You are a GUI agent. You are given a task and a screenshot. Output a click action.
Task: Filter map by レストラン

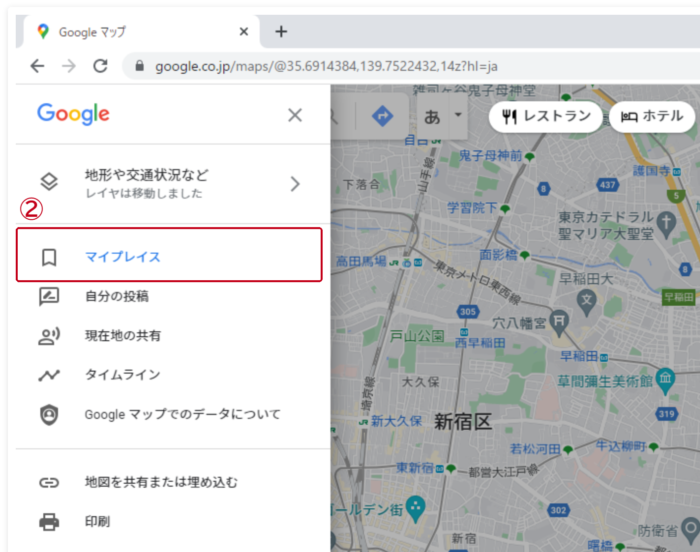click(546, 117)
